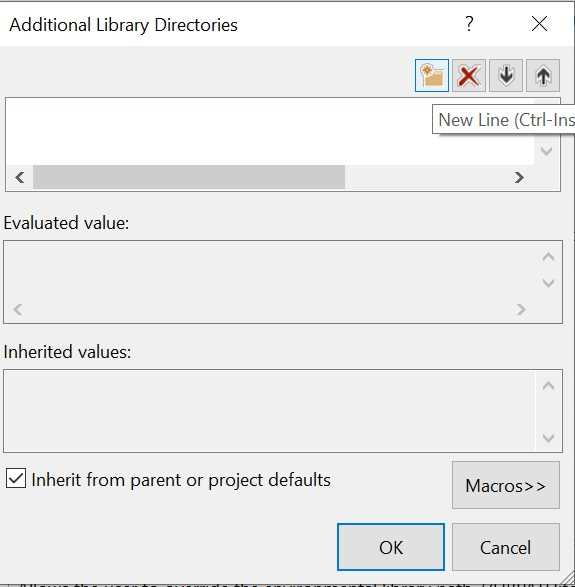Click inside the directories entry list area

[270, 131]
